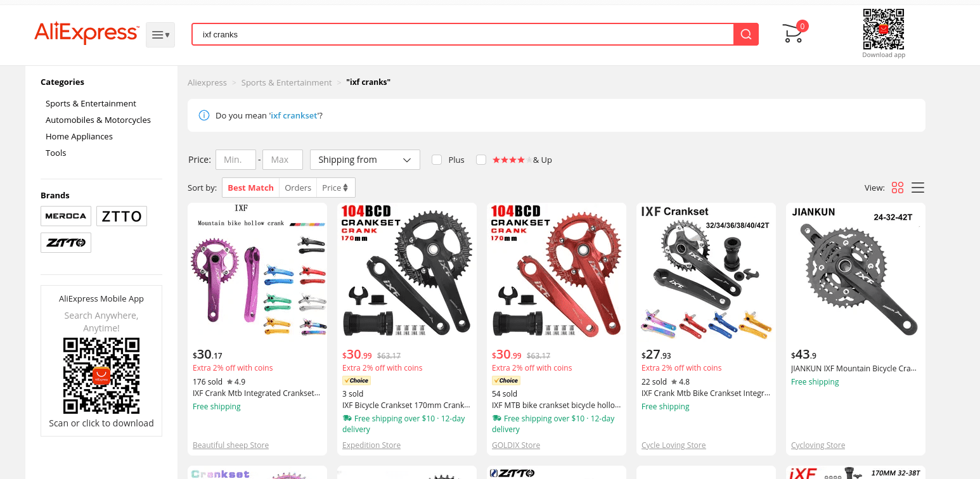Click the AliExpress Mobile App QR code

point(101,376)
